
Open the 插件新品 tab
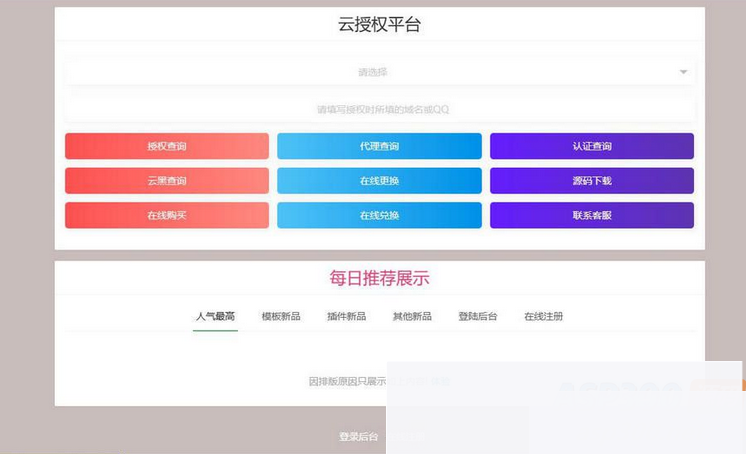pyautogui.click(x=346, y=317)
